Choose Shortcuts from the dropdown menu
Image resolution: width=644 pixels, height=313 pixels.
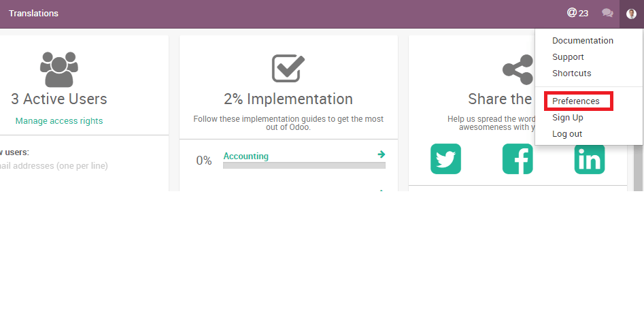point(571,73)
